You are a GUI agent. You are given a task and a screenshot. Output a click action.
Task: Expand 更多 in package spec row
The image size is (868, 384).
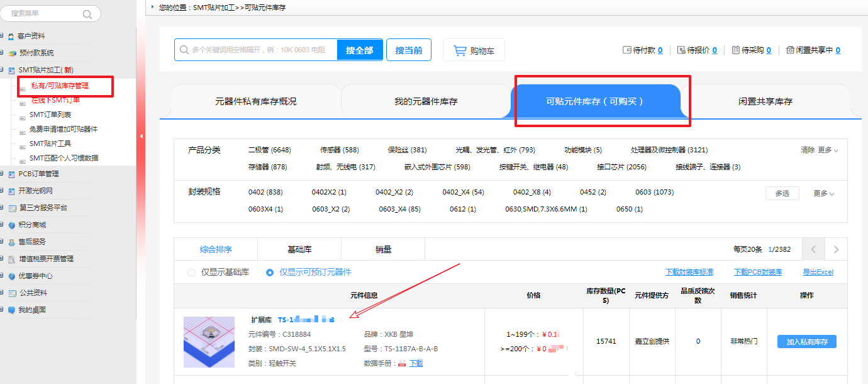click(x=824, y=193)
